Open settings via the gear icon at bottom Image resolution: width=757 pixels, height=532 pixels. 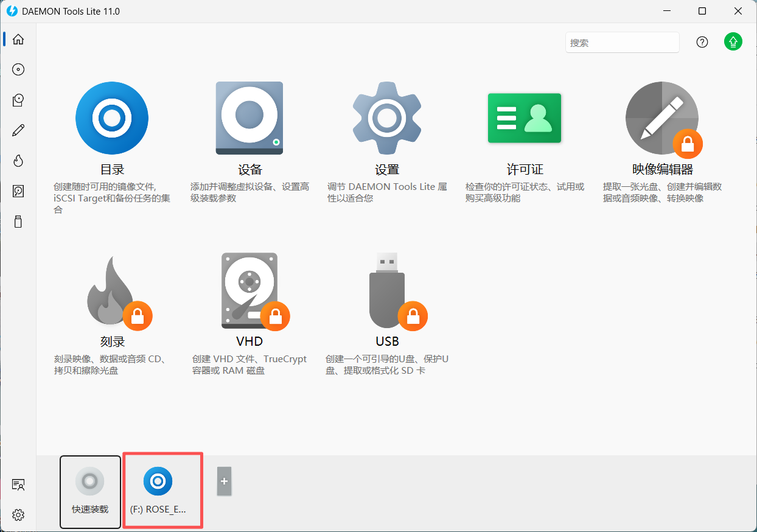pyautogui.click(x=18, y=514)
